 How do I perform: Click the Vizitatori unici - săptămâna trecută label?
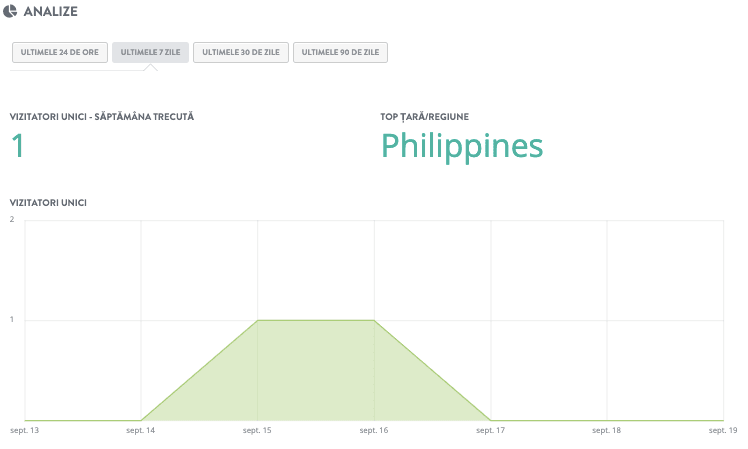coord(102,116)
